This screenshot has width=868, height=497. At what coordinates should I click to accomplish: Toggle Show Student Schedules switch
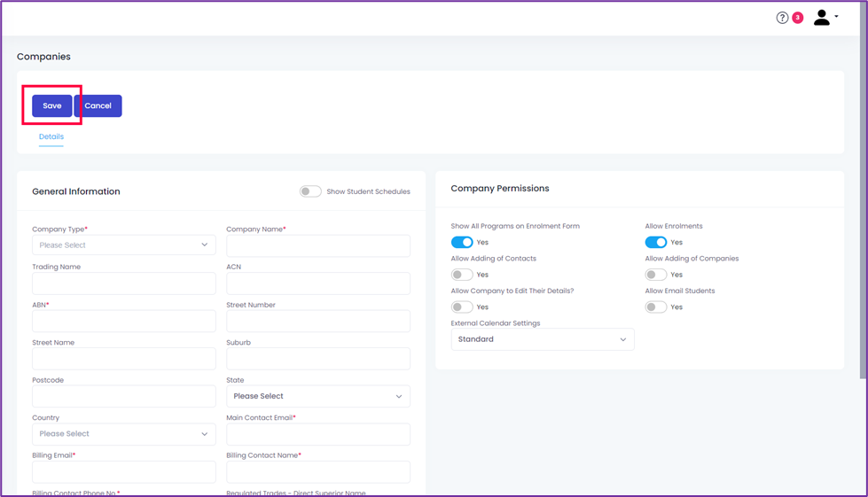310,191
